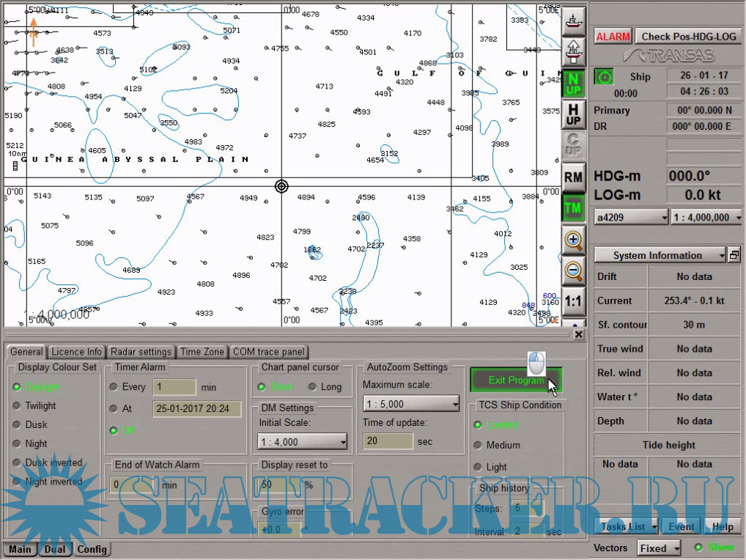The image size is (746, 560).
Task: Select Twilight display colour set
Action: point(18,405)
